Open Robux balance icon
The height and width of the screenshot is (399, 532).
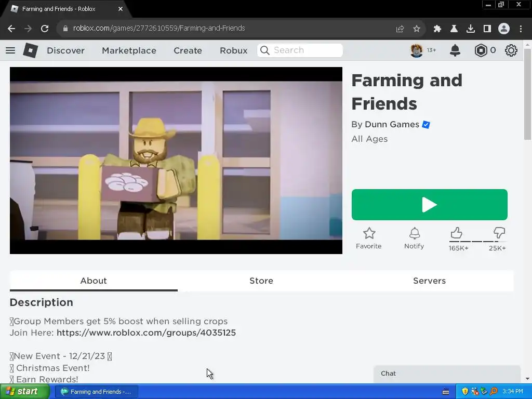tap(481, 50)
